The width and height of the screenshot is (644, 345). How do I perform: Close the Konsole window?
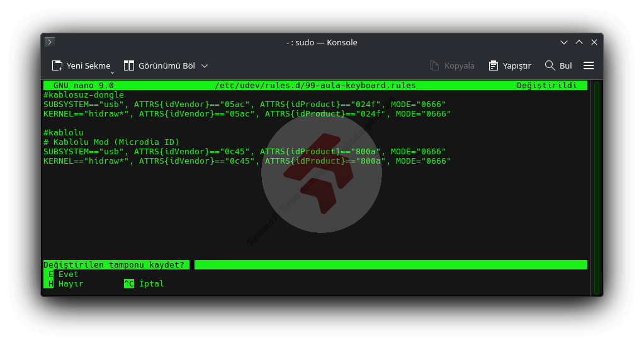pyautogui.click(x=594, y=42)
